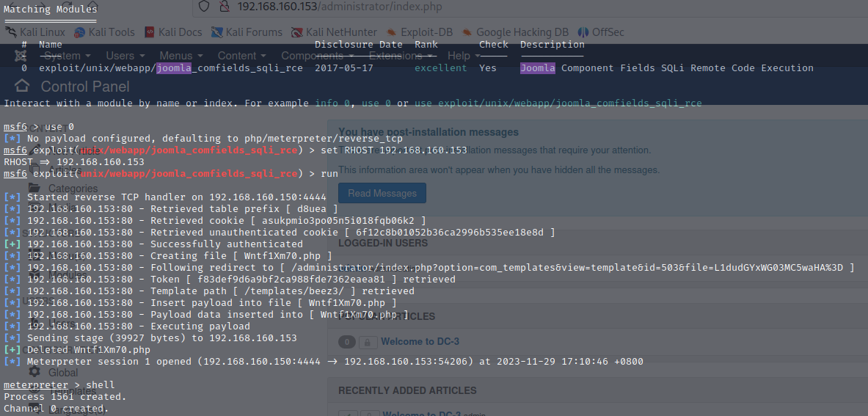This screenshot has width=868, height=416.
Task: Click 'info 0' in the terminal hint line
Action: point(332,103)
